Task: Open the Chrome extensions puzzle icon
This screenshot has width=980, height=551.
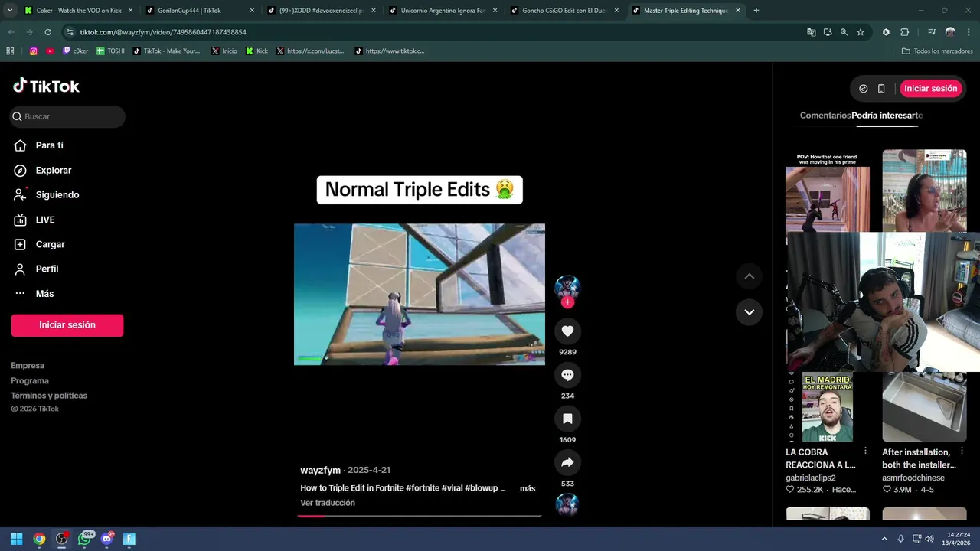Action: pos(904,32)
